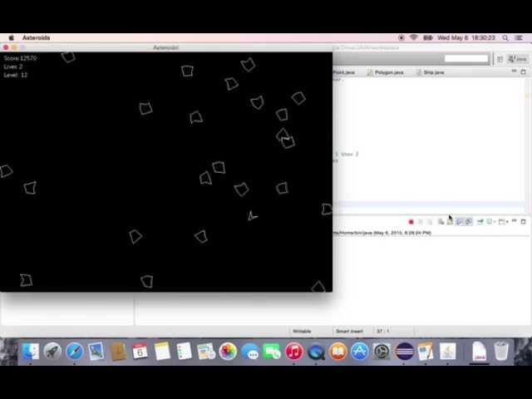Click the Smart Insert status bar entry
532x399 pixels.
349,331
